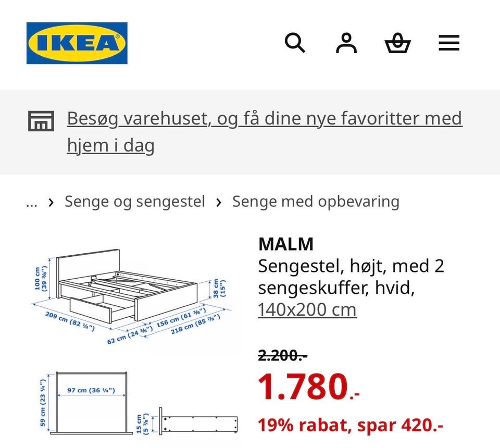The height and width of the screenshot is (448, 500).
Task: Click chevron before 'Senge og sengestel'
Action: pos(51,202)
